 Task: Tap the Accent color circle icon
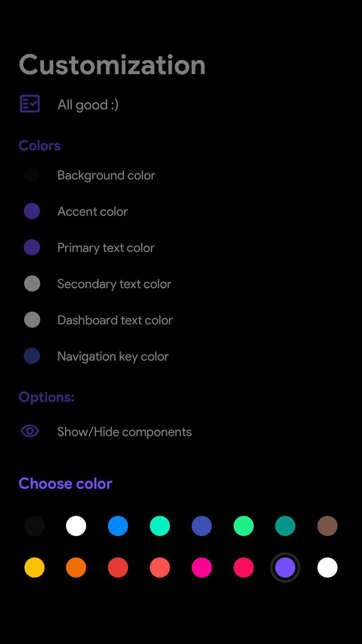[x=32, y=211]
